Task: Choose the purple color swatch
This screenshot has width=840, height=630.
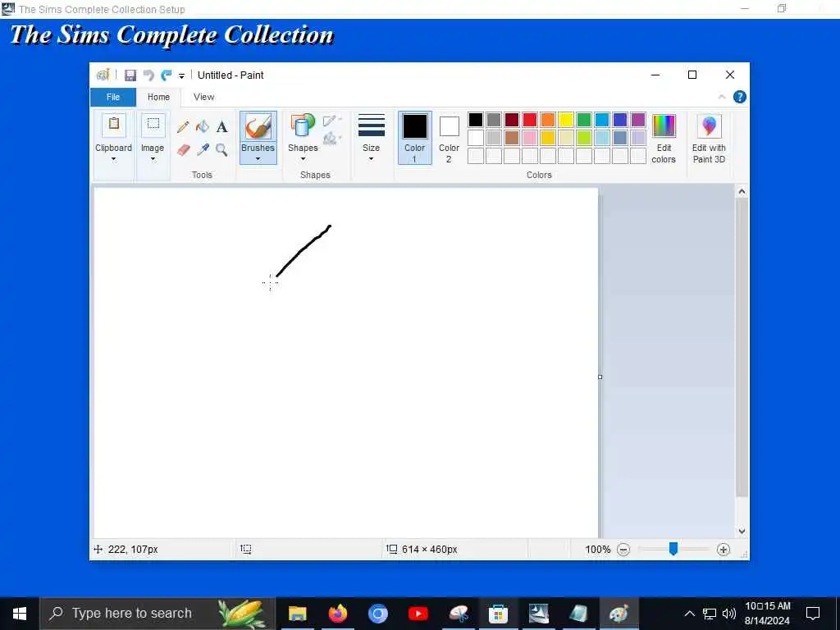Action: coord(638,120)
